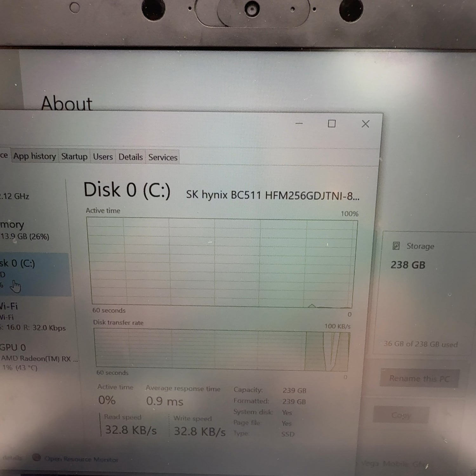476x476 pixels.
Task: Click the Resource Monitor icon
Action: pyautogui.click(x=37, y=457)
